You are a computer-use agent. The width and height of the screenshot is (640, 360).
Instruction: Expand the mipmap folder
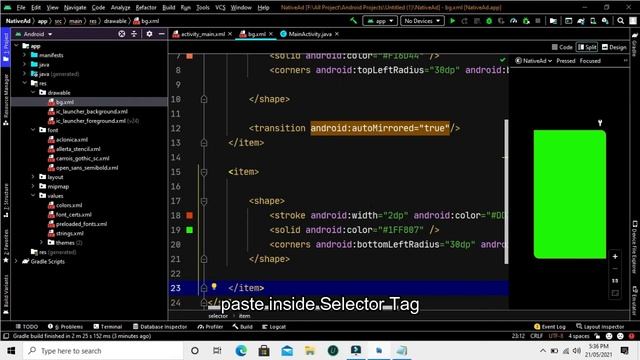pyautogui.click(x=33, y=186)
